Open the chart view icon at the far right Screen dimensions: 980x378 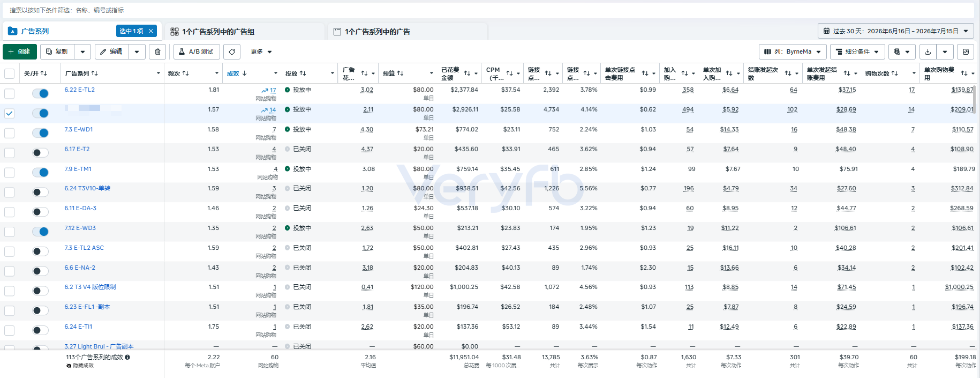(966, 51)
